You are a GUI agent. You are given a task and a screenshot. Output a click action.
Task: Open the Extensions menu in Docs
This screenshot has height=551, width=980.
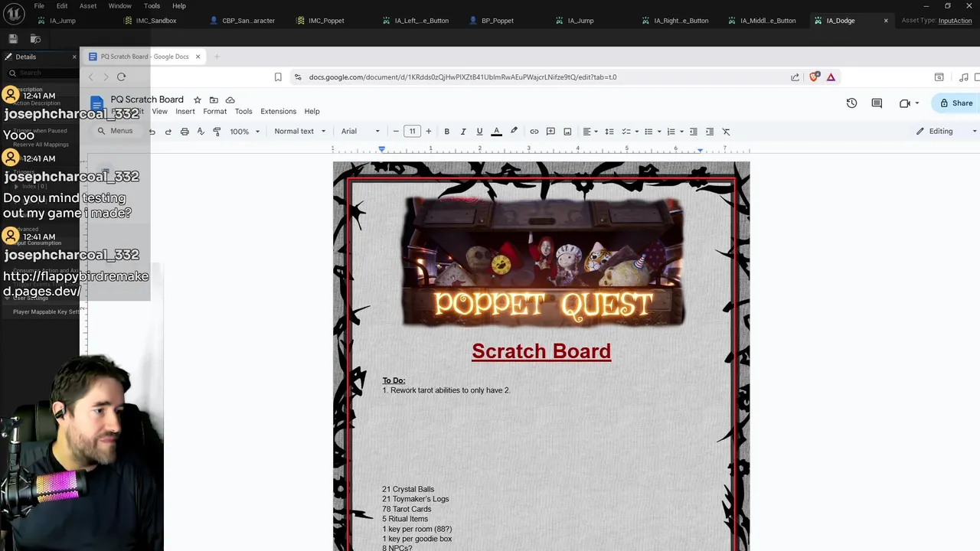click(278, 112)
